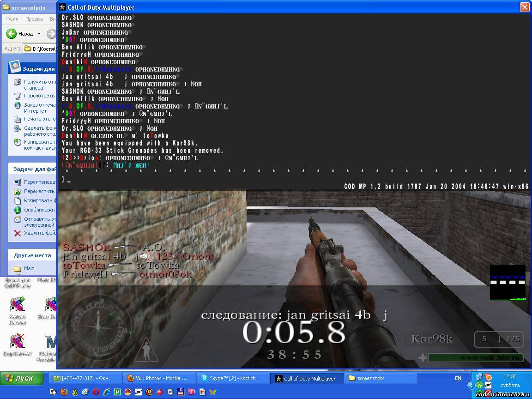Open Stop Denwer desktop shortcut
The width and height of the screenshot is (532, 399).
[17, 345]
